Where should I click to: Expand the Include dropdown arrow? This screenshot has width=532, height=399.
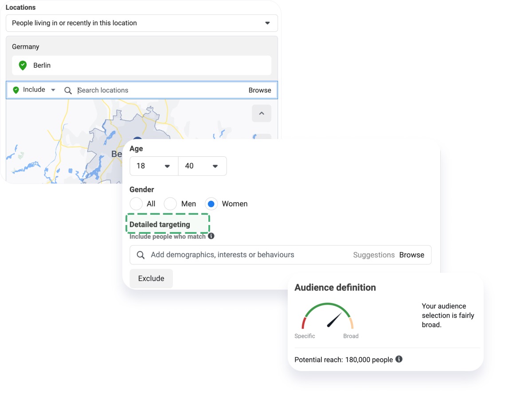point(53,90)
